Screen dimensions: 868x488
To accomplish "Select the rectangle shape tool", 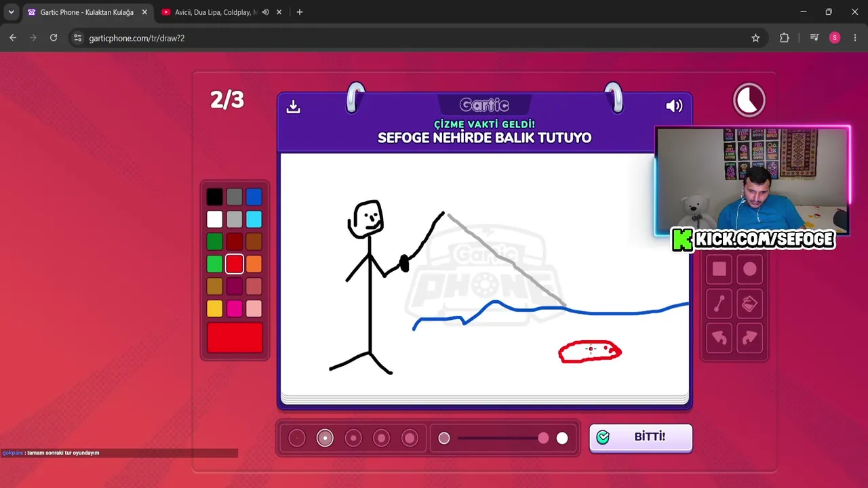I will (719, 269).
